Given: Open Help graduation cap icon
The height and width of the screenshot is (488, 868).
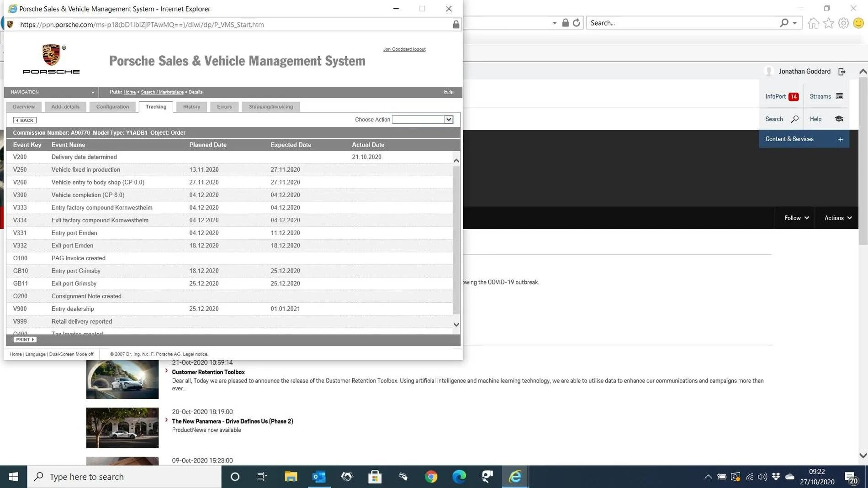Looking at the screenshot, I should 839,119.
